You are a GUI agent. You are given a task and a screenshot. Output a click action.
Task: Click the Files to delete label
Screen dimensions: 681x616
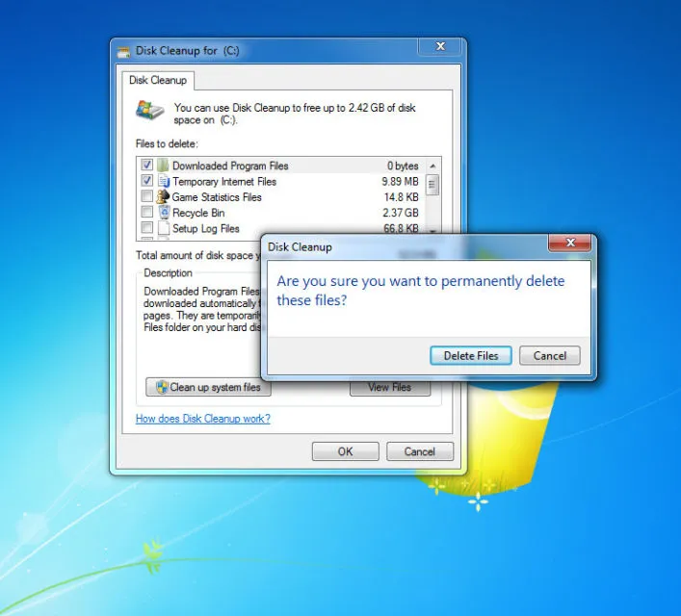tap(167, 143)
